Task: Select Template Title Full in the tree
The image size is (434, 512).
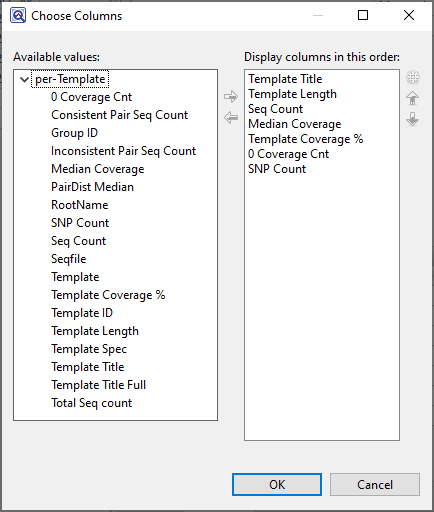Action: (98, 385)
